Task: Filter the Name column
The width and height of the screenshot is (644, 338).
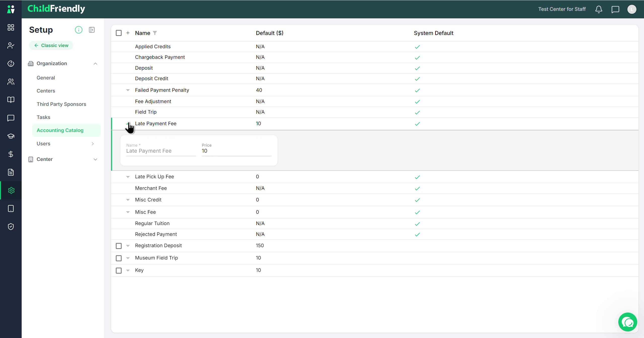Action: pos(155,33)
